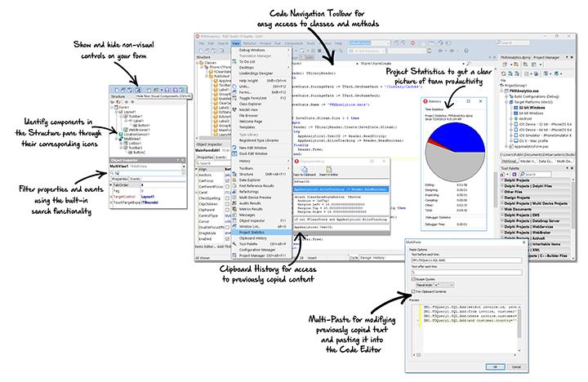Click the Back navigation arrow in toolbar
Screen dimensions: 588x382
coord(441,51)
